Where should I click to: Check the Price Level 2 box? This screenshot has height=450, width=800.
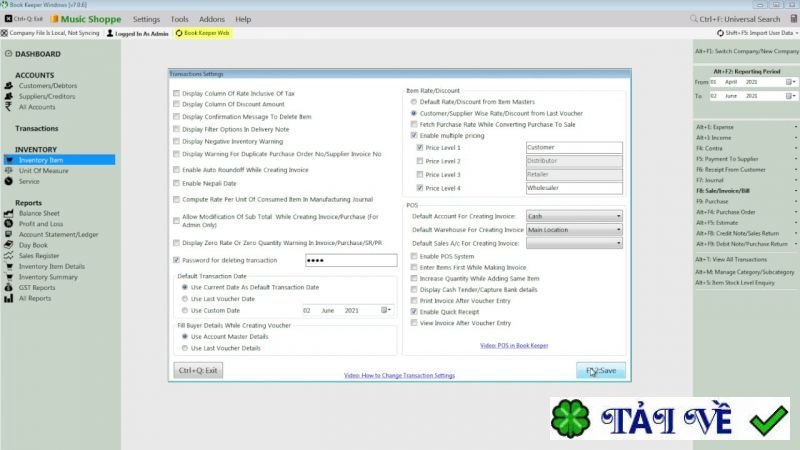(420, 161)
